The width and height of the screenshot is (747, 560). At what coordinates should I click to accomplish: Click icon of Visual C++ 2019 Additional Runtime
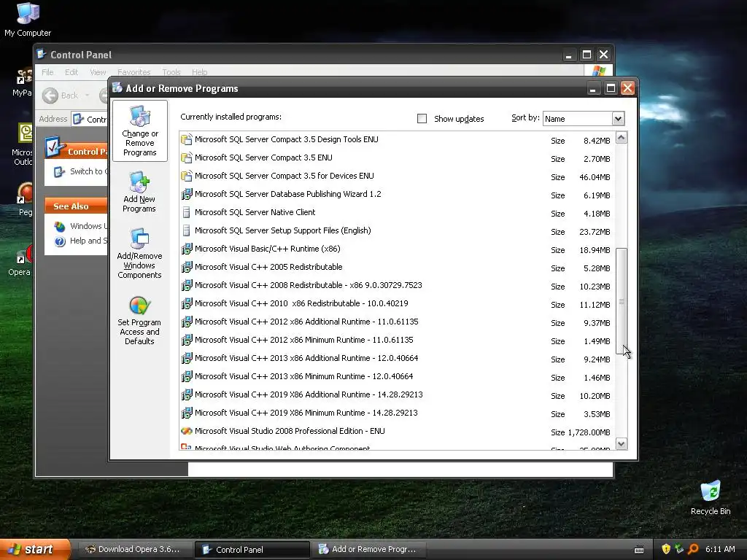[x=187, y=394]
